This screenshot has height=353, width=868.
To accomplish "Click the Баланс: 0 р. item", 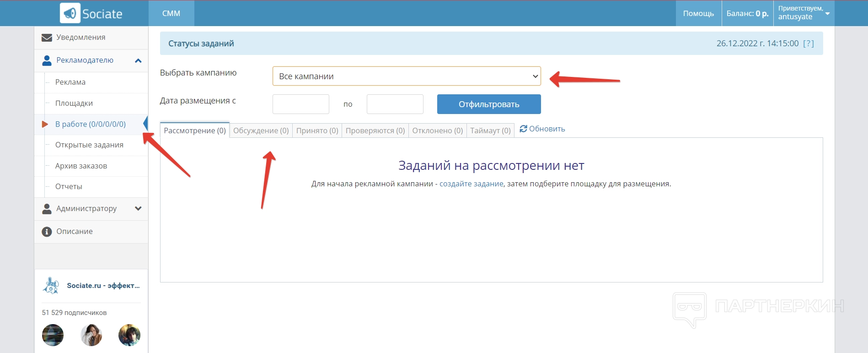I will point(747,13).
